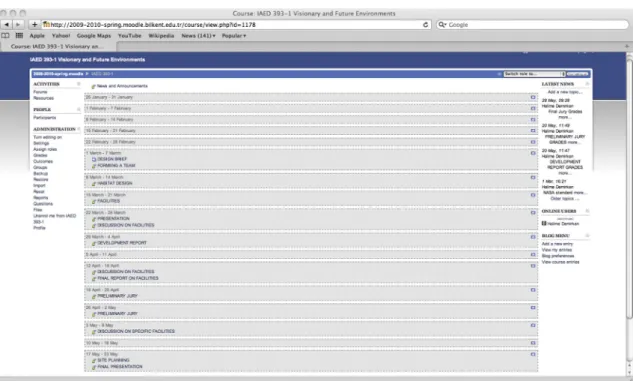Click the browser address bar URL field
Viewport: 633px width, 381px height.
236,25
